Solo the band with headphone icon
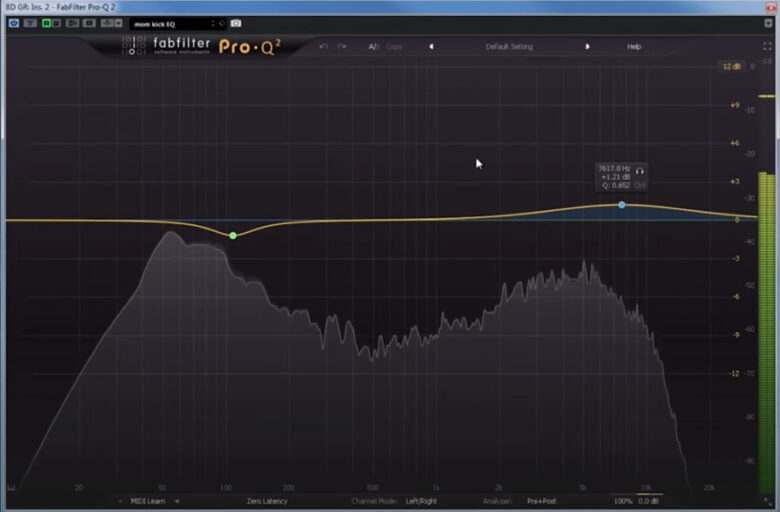Image resolution: width=780 pixels, height=512 pixels. [640, 171]
